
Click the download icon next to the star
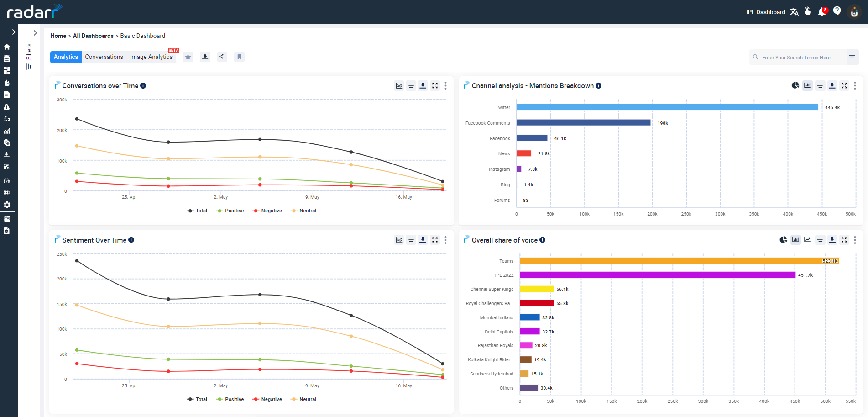205,57
